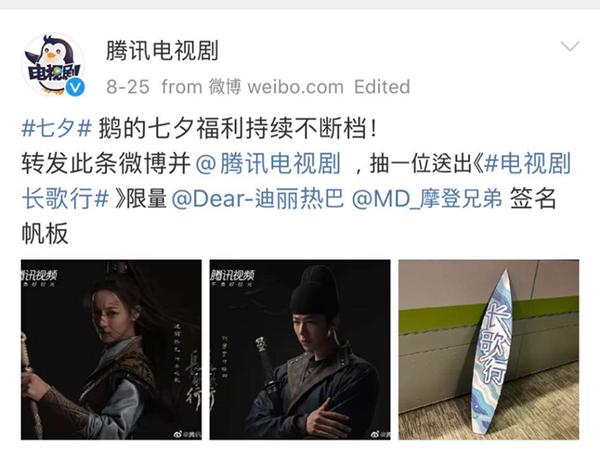Screen dimensions: 600x449
Task: Tap the 腾讯视频 logo on first poster
Action: pyautogui.click(x=38, y=277)
